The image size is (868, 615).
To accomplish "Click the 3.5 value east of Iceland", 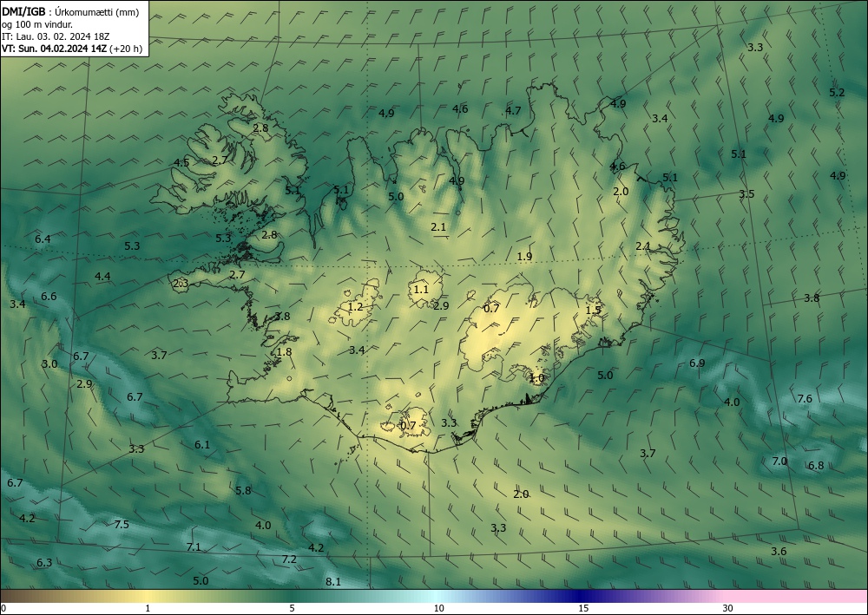I will click(746, 193).
